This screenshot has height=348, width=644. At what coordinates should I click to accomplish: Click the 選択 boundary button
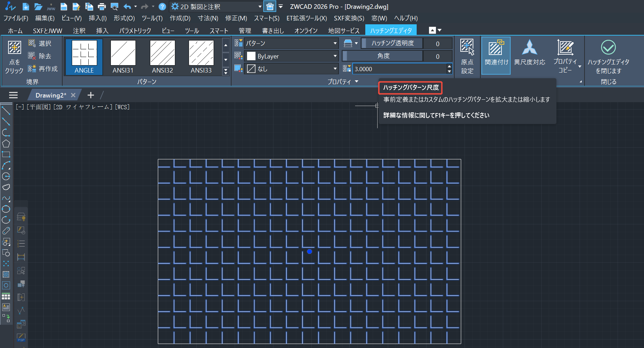point(40,43)
